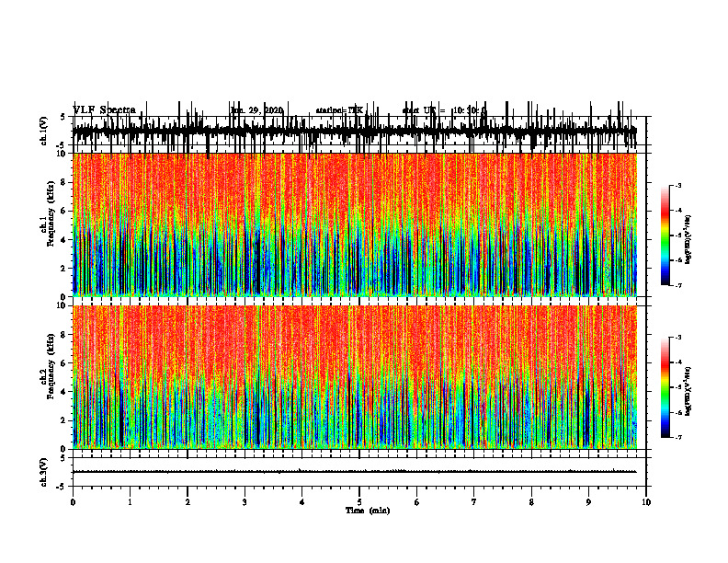Click the ch.1 voltage waveform strip
Image resolution: width=728 pixels, height=563 pixels.
point(355,132)
